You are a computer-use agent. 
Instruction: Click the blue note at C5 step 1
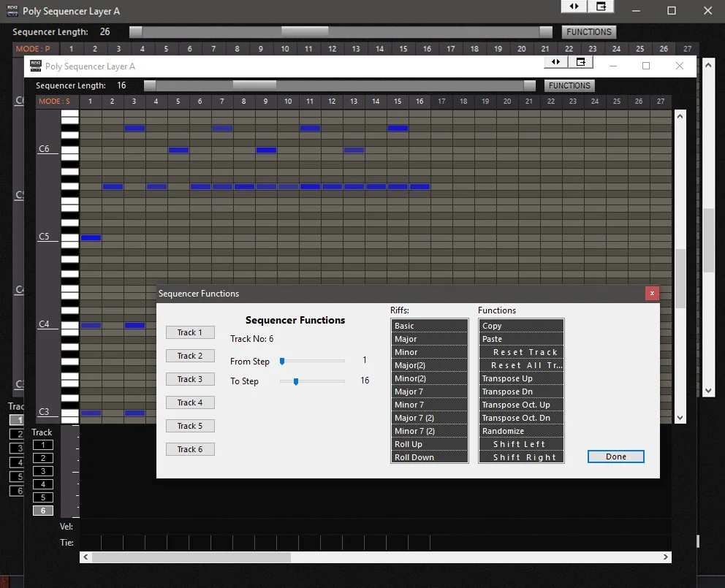coord(91,237)
